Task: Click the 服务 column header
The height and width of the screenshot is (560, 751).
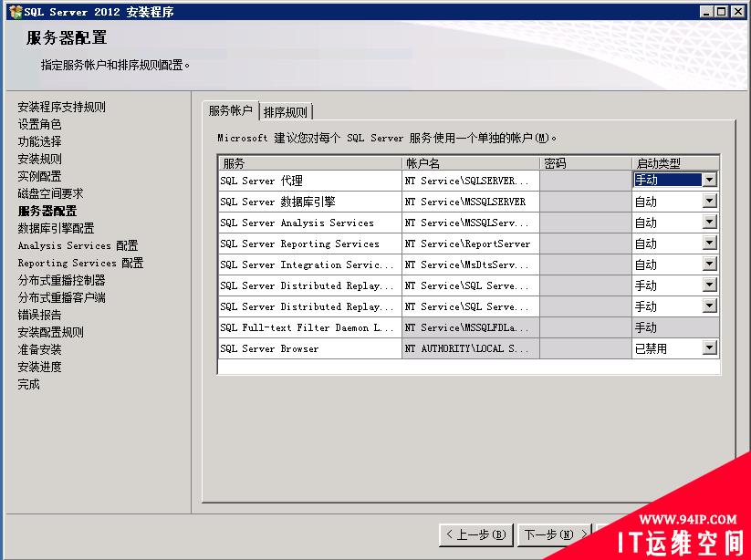Action: 310,163
